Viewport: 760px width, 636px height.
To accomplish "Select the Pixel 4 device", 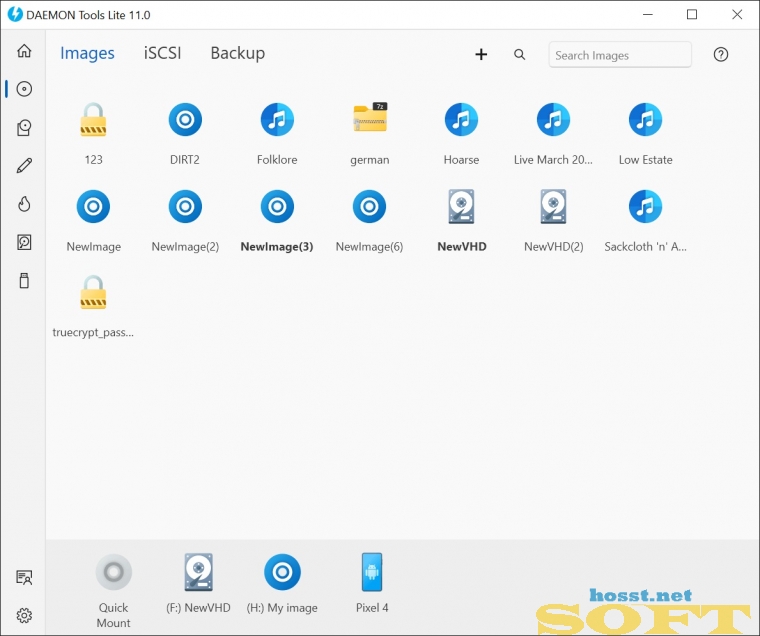I will point(372,572).
